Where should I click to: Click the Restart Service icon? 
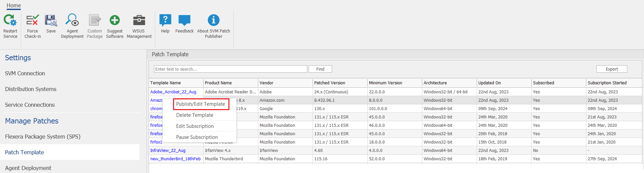(10, 20)
